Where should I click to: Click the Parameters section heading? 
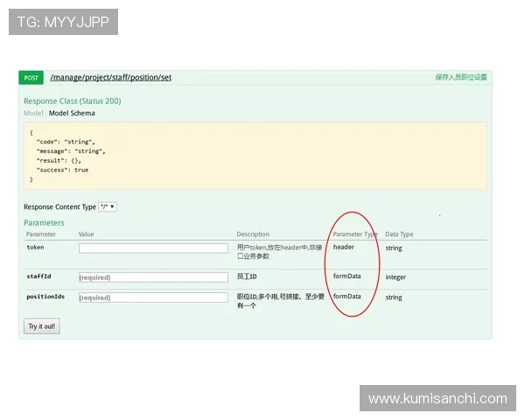pyautogui.click(x=44, y=223)
